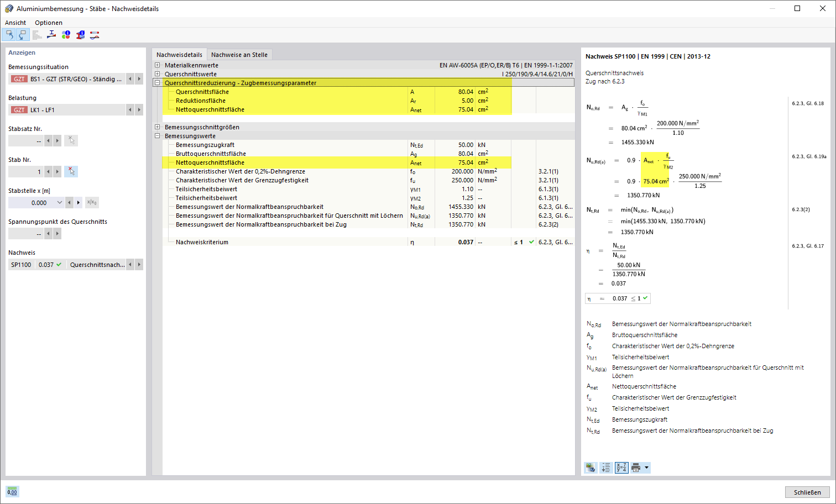This screenshot has height=504, width=836.
Task: Switch to Nachweisdetails tab
Action: 179,55
